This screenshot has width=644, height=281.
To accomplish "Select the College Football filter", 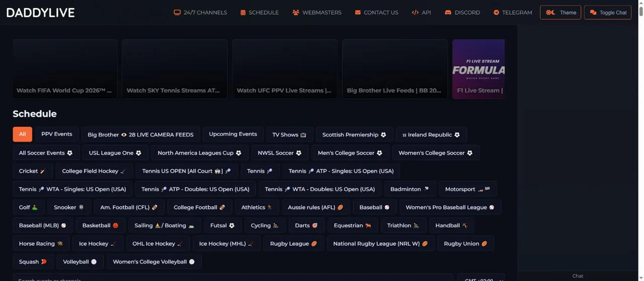I will [x=200, y=207].
